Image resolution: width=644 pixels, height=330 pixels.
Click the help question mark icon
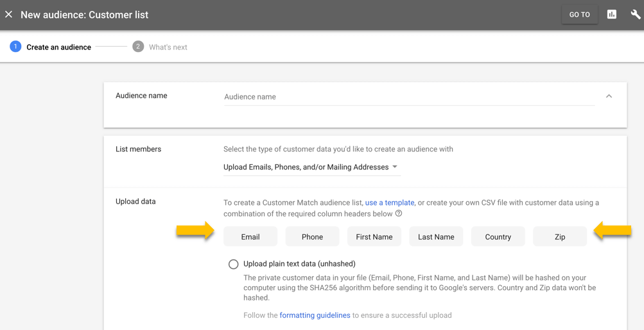(x=398, y=214)
